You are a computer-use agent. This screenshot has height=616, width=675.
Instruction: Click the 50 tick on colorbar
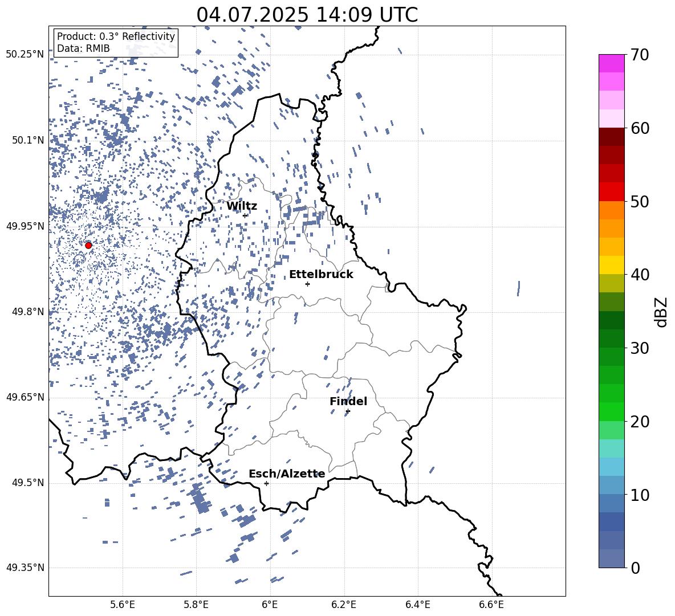tap(640, 201)
